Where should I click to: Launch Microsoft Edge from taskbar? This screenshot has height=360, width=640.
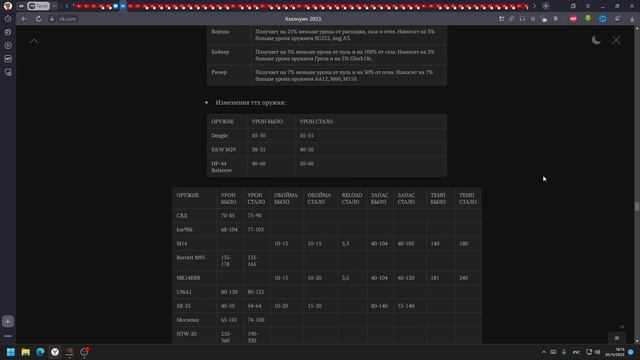(40, 352)
